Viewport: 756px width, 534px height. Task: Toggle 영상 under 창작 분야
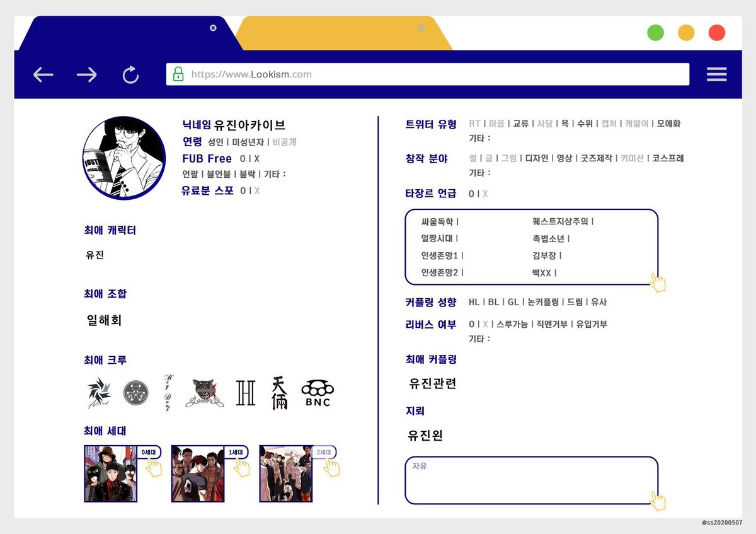(564, 158)
